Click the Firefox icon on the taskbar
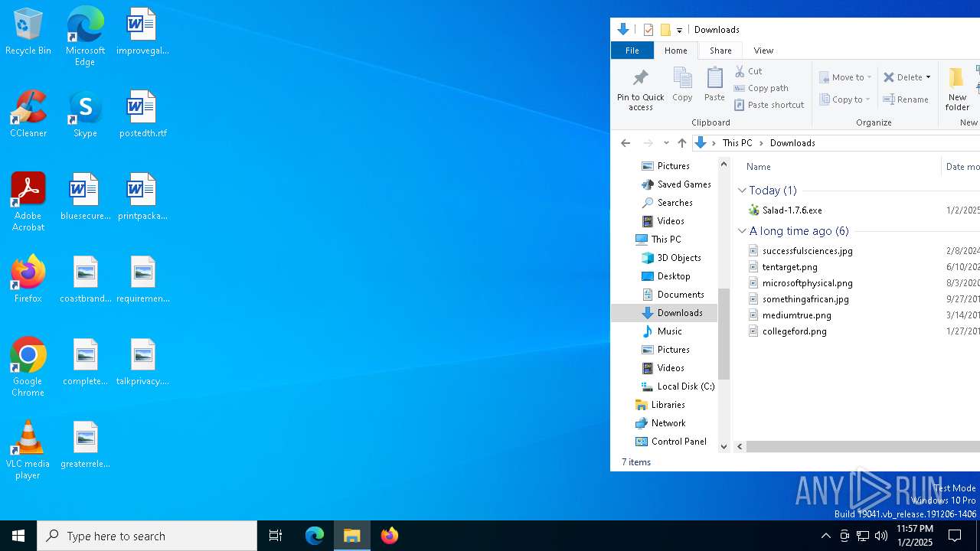Image resolution: width=980 pixels, height=551 pixels. (x=390, y=536)
